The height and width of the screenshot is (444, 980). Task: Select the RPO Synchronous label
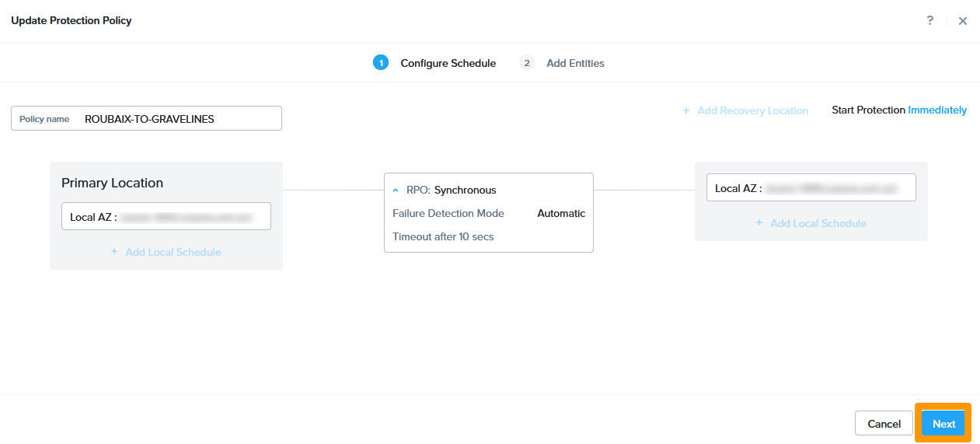464,190
